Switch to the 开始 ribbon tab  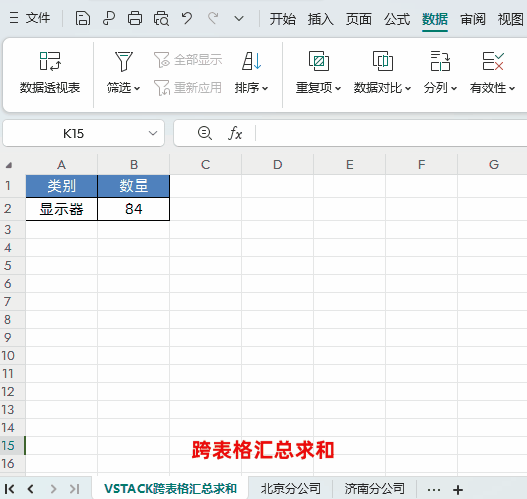283,19
